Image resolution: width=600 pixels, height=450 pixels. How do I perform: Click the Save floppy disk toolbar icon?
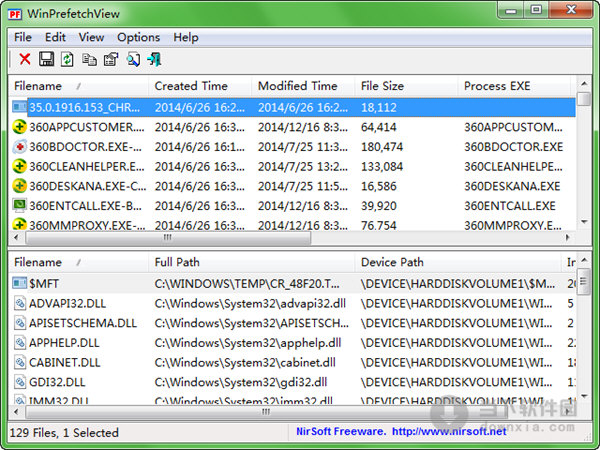pyautogui.click(x=46, y=59)
